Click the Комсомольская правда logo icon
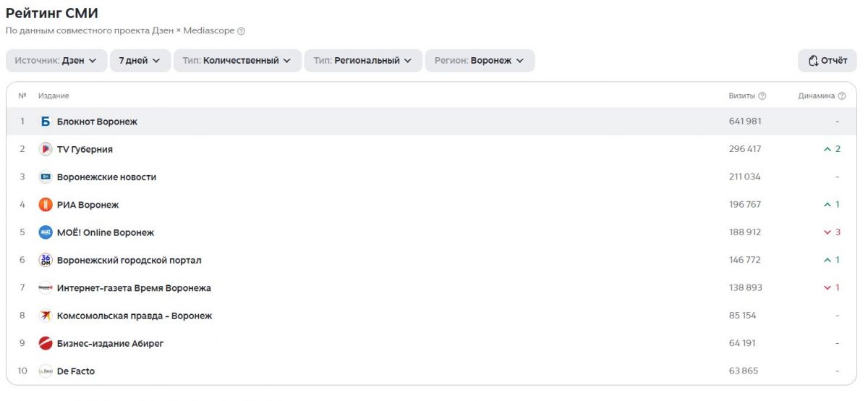Image resolution: width=868 pixels, height=401 pixels. [x=46, y=316]
